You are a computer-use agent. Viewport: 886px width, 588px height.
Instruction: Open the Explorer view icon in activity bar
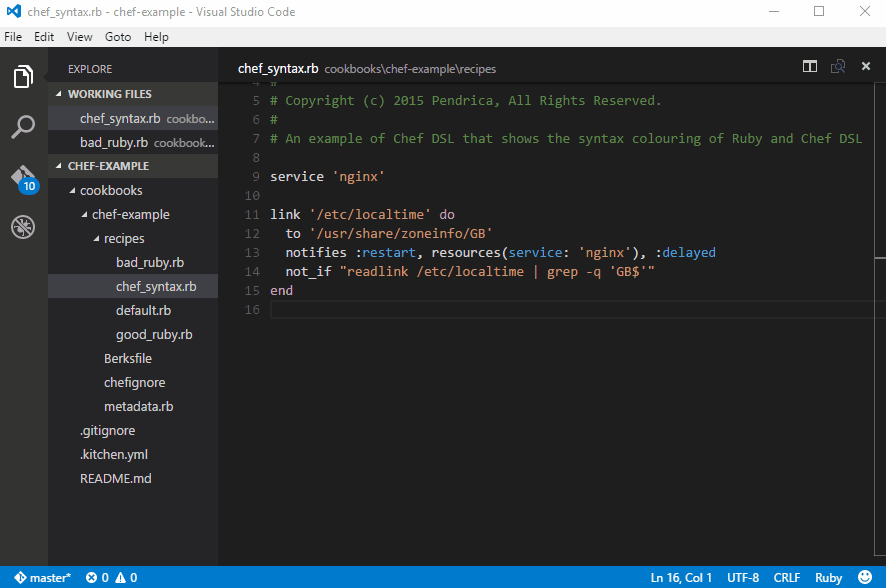pos(23,76)
